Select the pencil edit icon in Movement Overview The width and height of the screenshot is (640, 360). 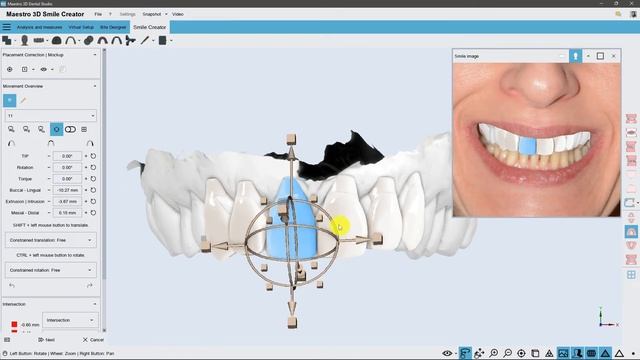23,100
